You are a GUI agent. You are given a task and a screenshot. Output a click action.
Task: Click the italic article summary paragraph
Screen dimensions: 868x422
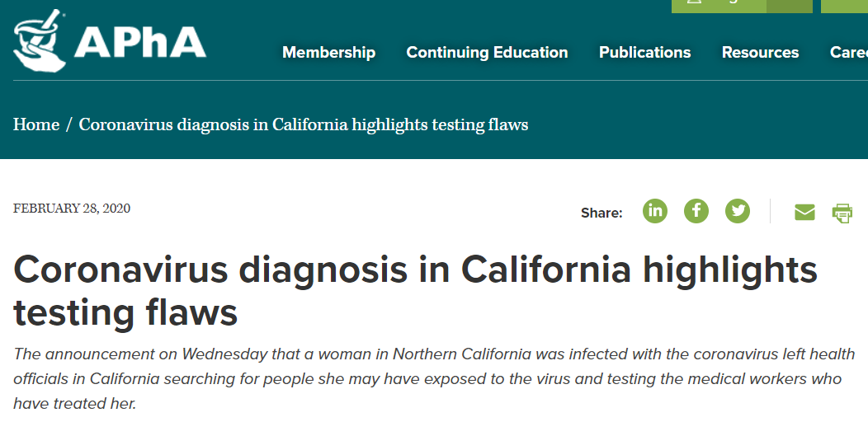434,379
